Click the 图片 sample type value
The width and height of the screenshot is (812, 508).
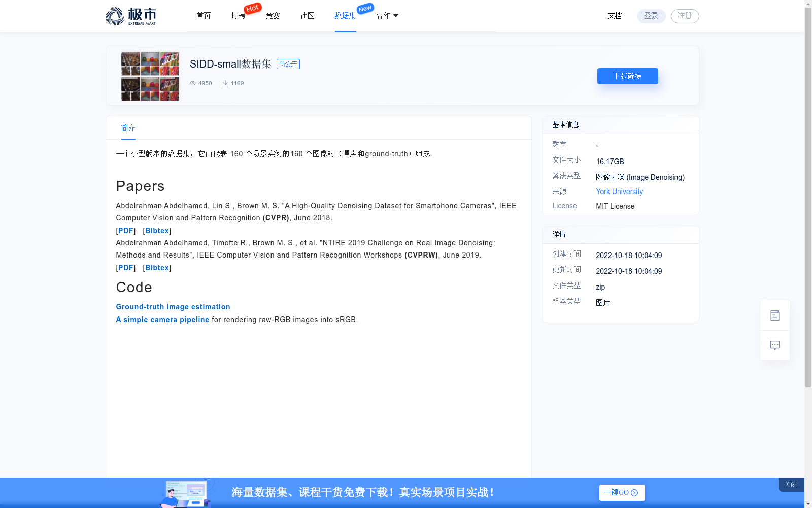click(x=603, y=303)
